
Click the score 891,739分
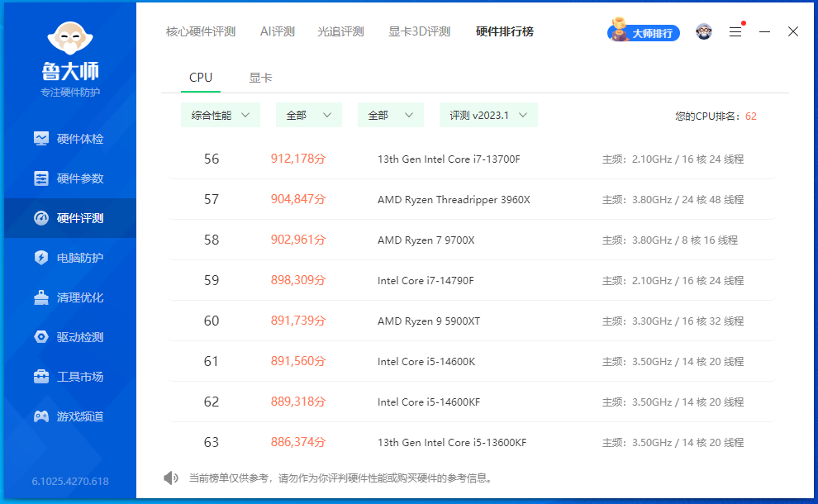coord(298,321)
